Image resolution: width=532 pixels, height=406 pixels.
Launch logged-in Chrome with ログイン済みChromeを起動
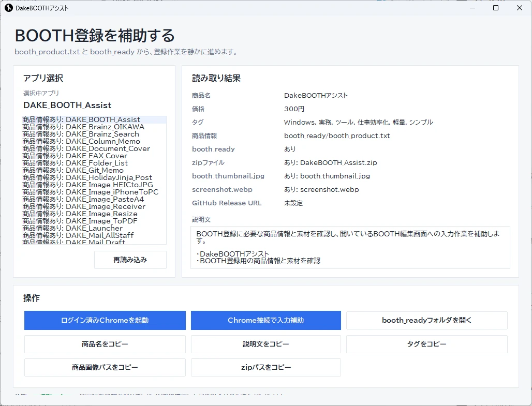point(105,320)
